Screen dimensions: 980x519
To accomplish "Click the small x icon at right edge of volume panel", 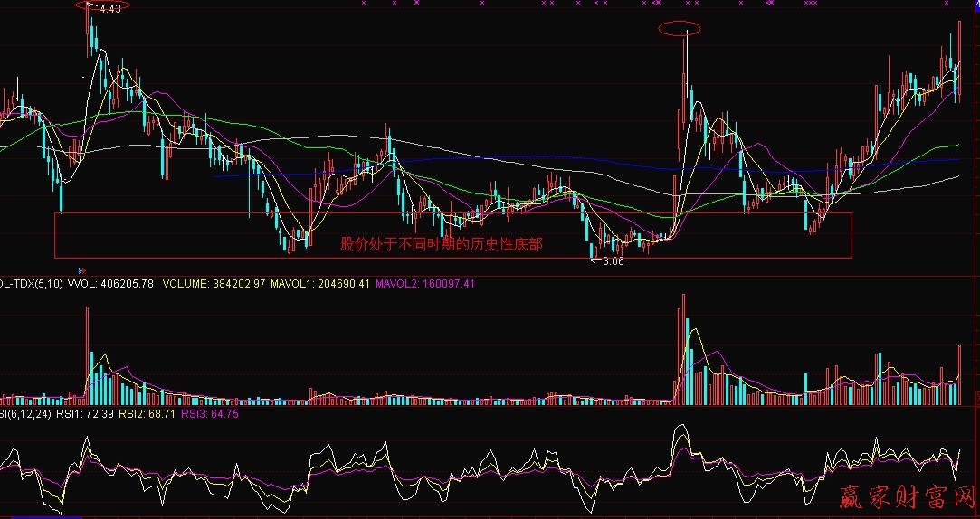I will point(976,398).
